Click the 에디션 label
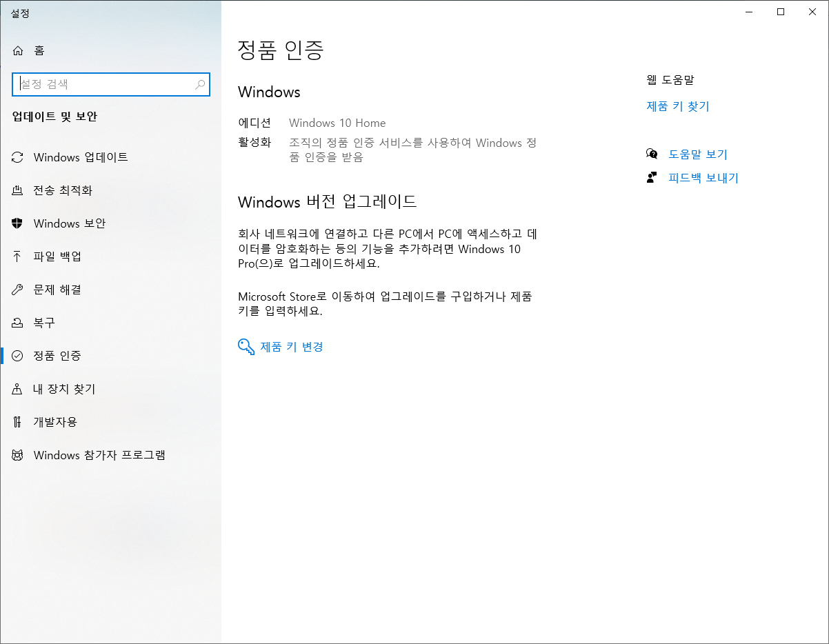 [254, 123]
